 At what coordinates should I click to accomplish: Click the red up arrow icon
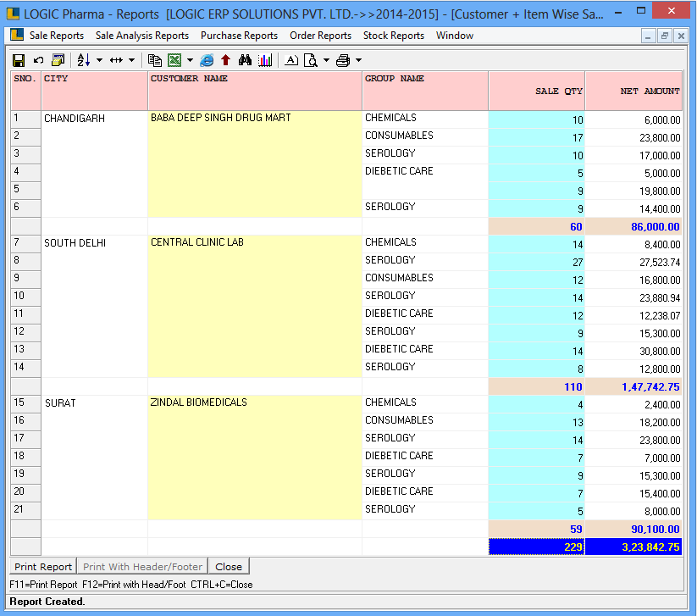click(226, 60)
